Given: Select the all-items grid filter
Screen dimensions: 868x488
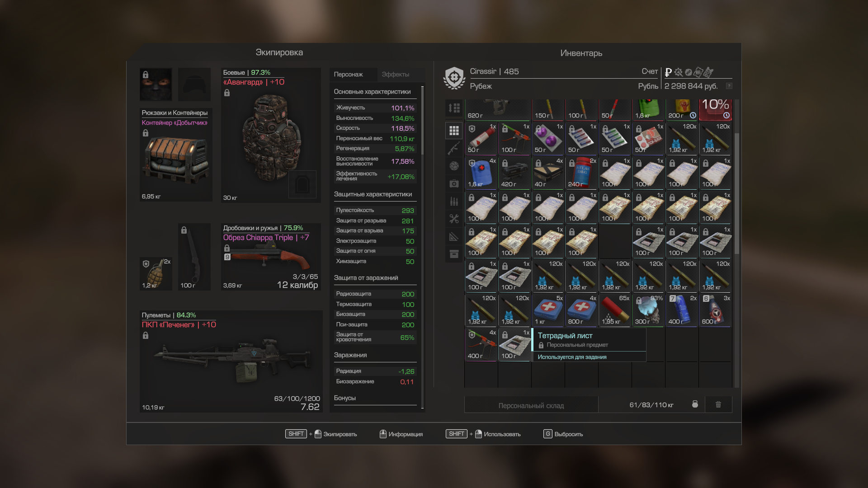Looking at the screenshot, I should tap(454, 131).
